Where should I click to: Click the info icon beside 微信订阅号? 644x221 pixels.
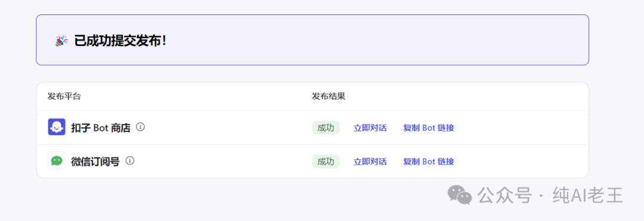coord(130,161)
